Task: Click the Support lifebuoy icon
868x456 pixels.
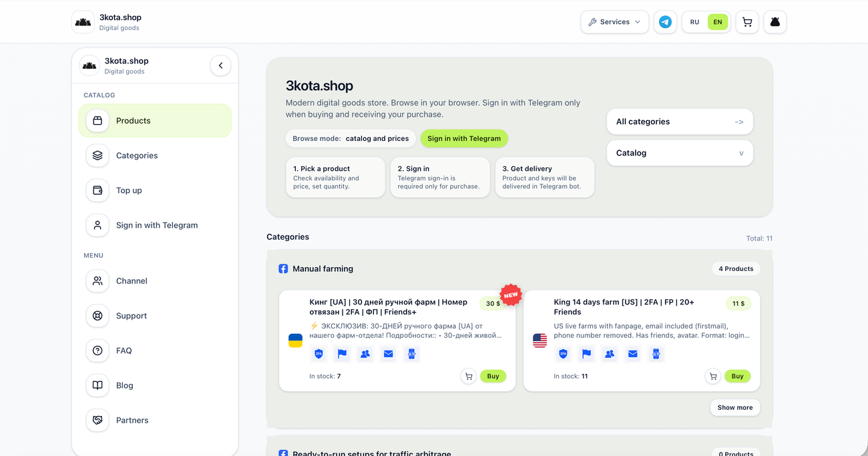Action: [x=97, y=316]
